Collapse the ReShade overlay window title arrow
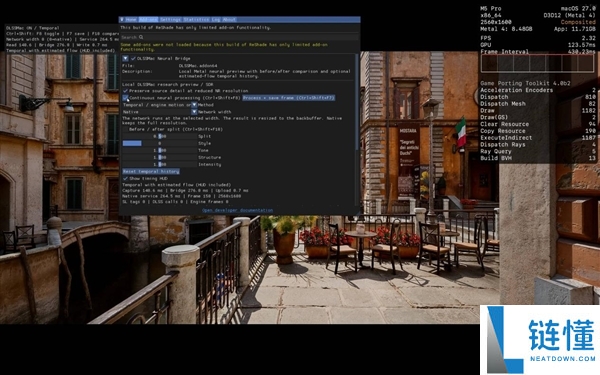This screenshot has width=600, height=375. click(x=122, y=20)
